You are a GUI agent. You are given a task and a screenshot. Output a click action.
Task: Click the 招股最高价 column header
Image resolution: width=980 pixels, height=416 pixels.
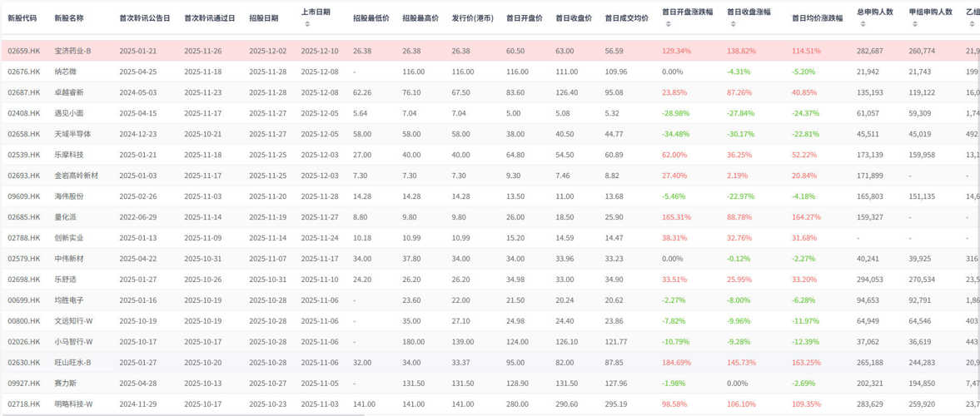click(x=420, y=19)
